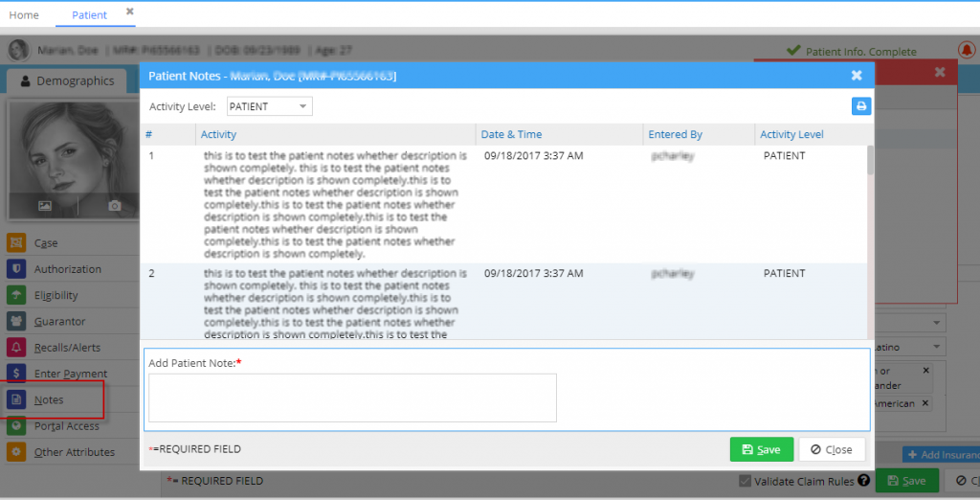
Task: Open the Case section
Action: (46, 243)
